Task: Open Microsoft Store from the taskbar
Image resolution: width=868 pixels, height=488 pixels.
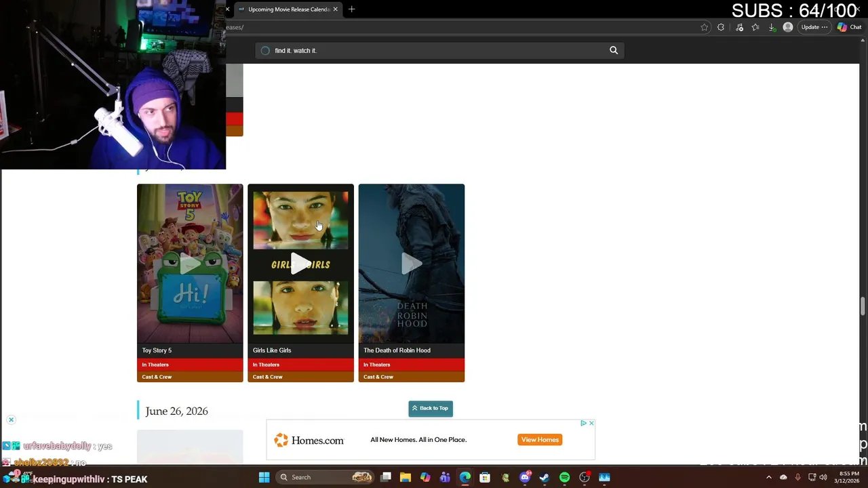Action: (x=485, y=477)
